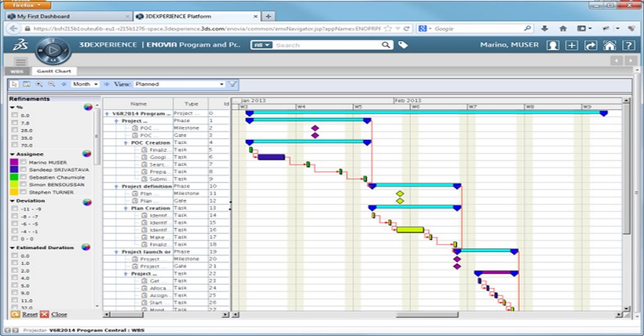The width and height of the screenshot is (644, 336).
Task: Check the 4.0 estimated duration checkbox
Action: [x=14, y=278]
